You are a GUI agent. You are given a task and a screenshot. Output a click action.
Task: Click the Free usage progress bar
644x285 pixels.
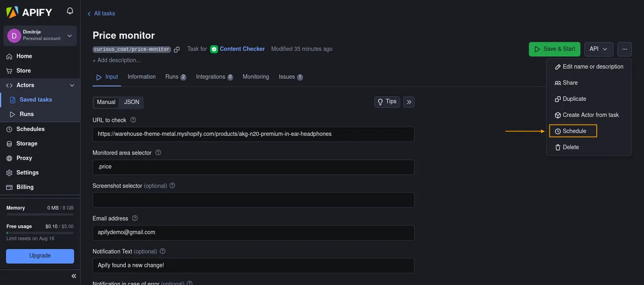click(40, 233)
